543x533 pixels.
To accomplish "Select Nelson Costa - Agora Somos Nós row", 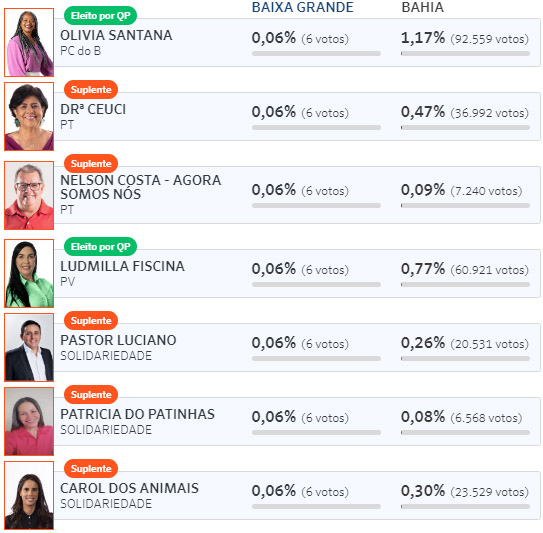I will [297, 195].
